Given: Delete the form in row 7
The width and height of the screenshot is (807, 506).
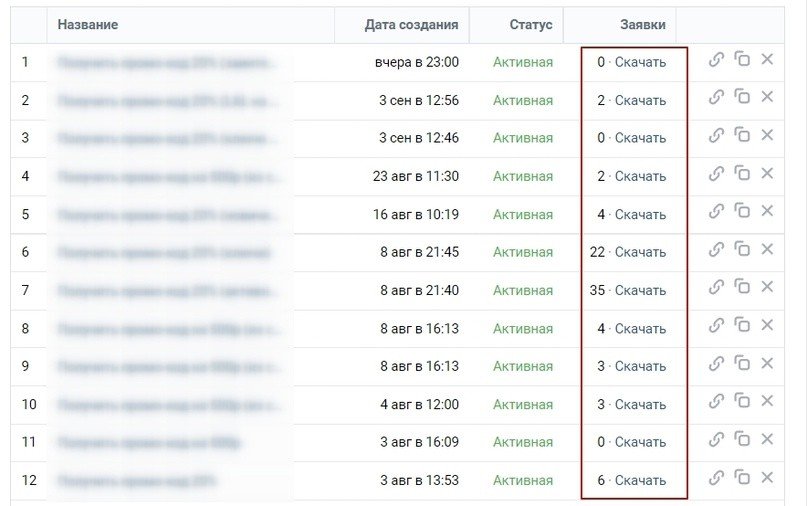Looking at the screenshot, I should pos(767,288).
